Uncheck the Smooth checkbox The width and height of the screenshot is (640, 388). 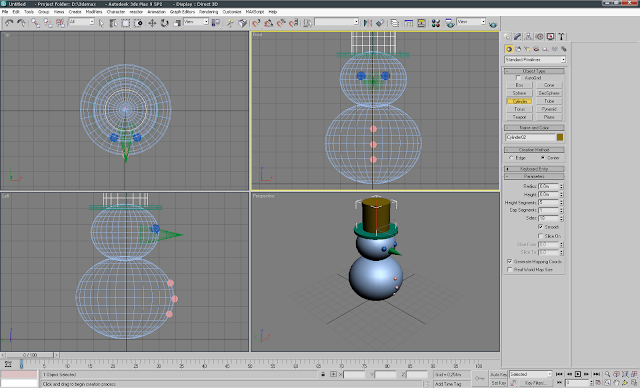click(x=540, y=227)
